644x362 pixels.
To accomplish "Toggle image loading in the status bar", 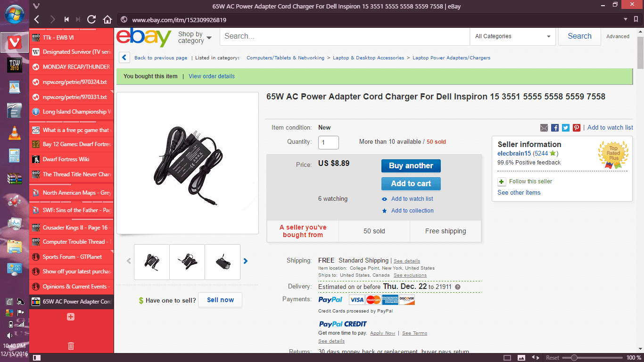I will [521, 358].
